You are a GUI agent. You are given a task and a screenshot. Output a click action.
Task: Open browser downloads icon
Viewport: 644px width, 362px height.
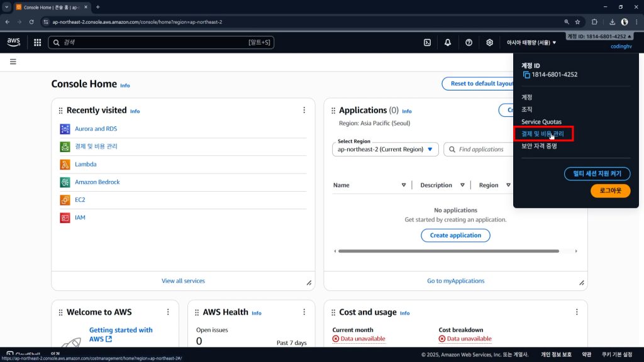coord(612,22)
